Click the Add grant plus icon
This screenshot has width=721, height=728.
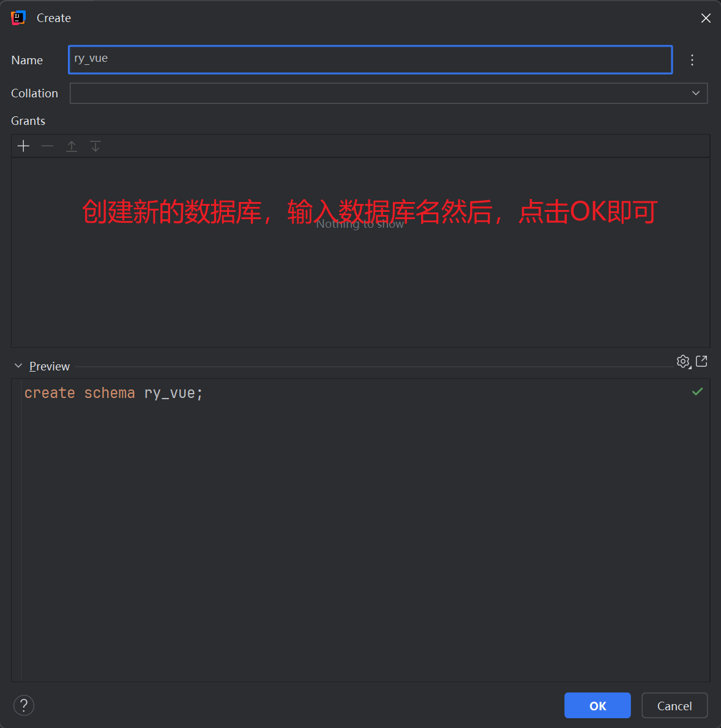click(23, 146)
